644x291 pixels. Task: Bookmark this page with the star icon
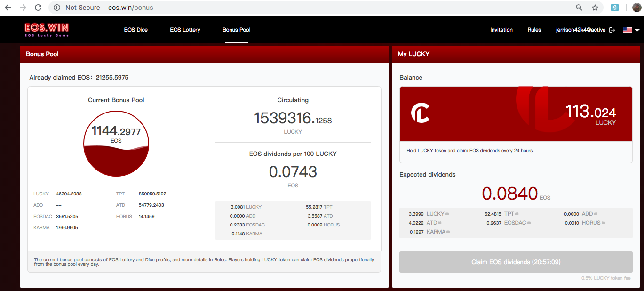[595, 8]
